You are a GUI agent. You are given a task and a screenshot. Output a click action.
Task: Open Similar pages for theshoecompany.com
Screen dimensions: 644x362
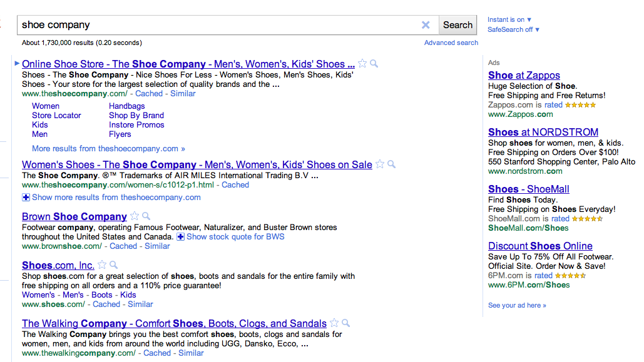tap(183, 94)
